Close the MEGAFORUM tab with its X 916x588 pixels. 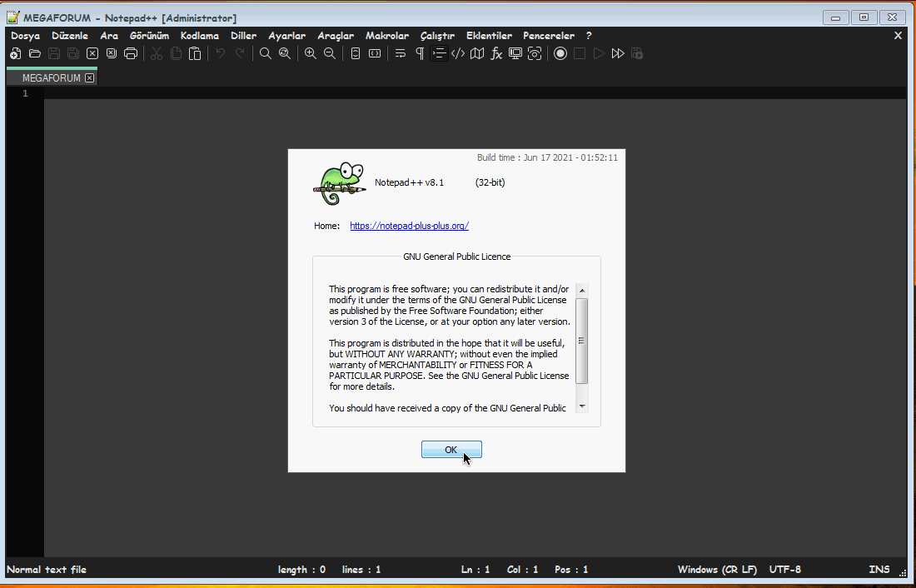point(89,77)
